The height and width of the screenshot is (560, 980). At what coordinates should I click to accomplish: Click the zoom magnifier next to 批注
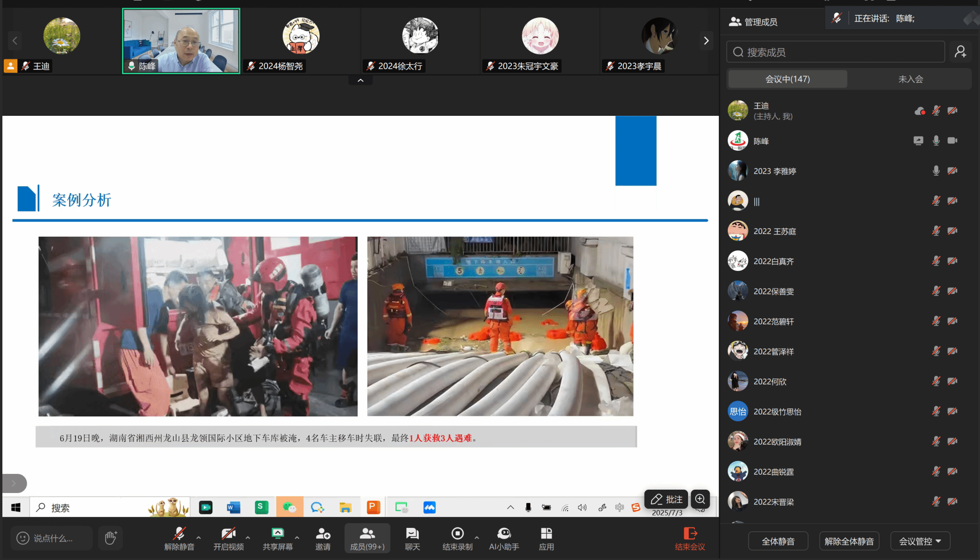pos(700,499)
